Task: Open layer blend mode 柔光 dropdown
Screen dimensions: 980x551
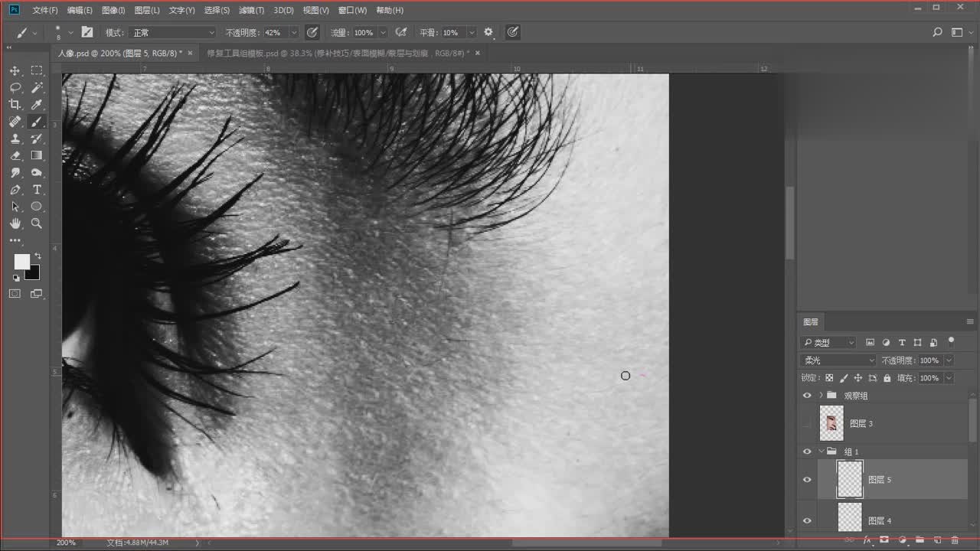Action: tap(838, 360)
